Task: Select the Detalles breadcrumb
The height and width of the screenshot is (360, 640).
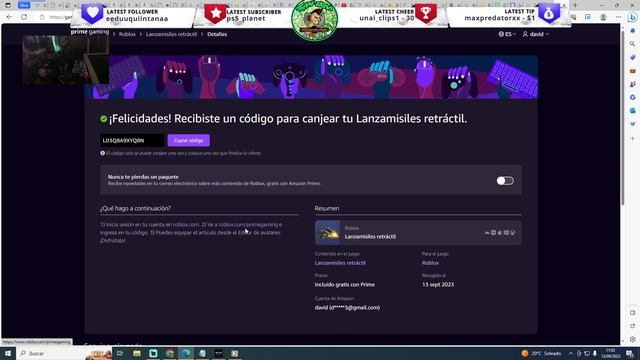Action: [217, 34]
